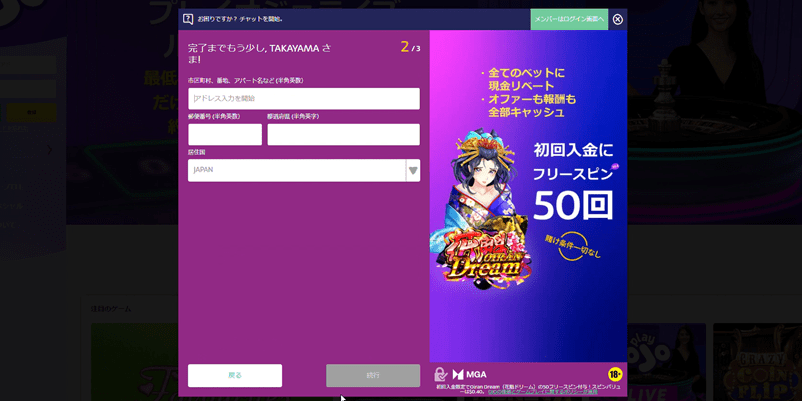Click the secure padlock icon
The height and width of the screenshot is (401, 802).
(441, 374)
